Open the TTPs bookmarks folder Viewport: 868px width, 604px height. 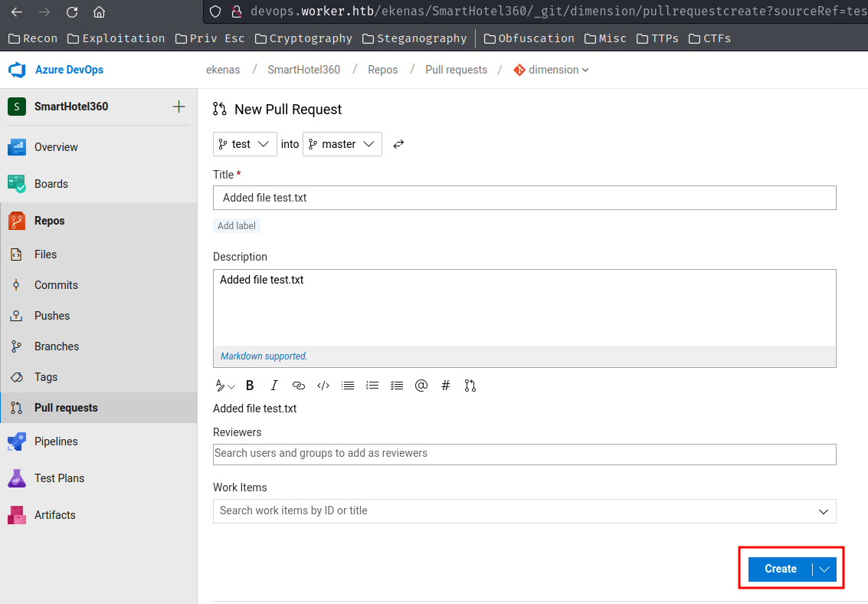tap(657, 38)
